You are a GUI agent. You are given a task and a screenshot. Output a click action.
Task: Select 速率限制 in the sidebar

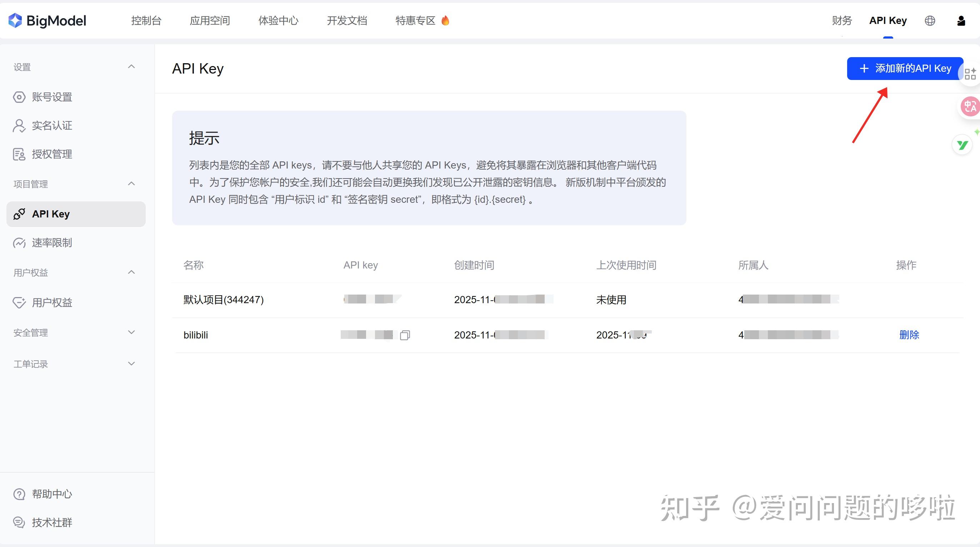(52, 243)
